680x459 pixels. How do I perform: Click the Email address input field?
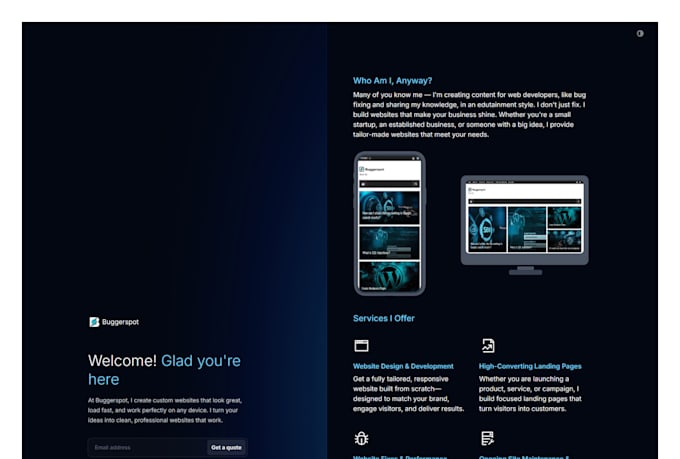[147, 447]
